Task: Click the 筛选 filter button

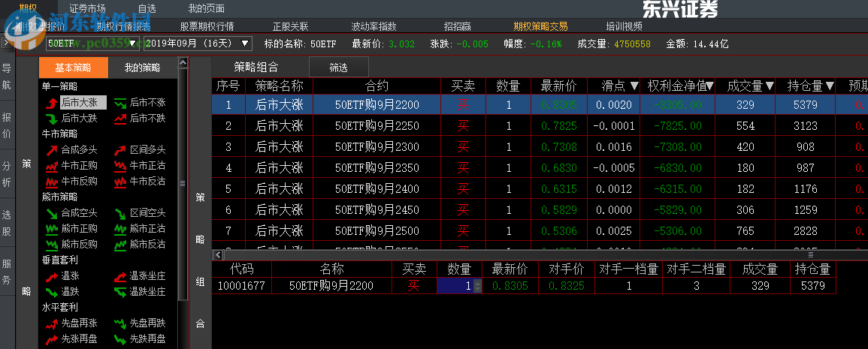Action: 338,68
